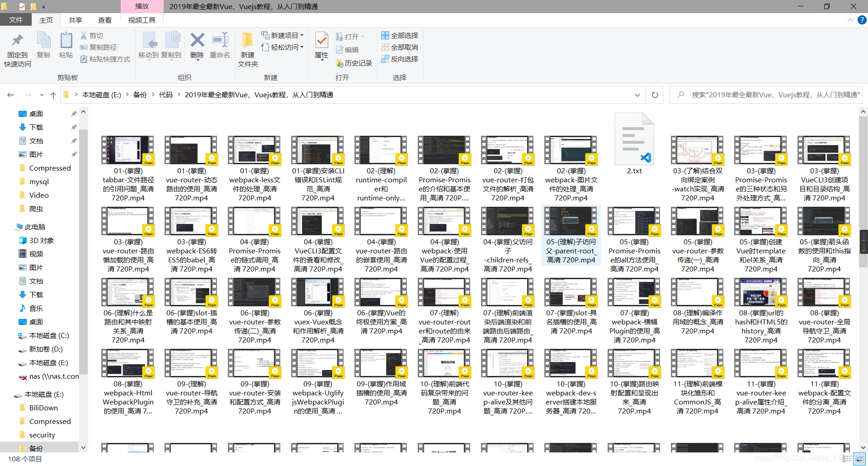Image resolution: width=868 pixels, height=466 pixels.
Task: Switch to the View (查看) ribbon tab
Action: (105, 20)
